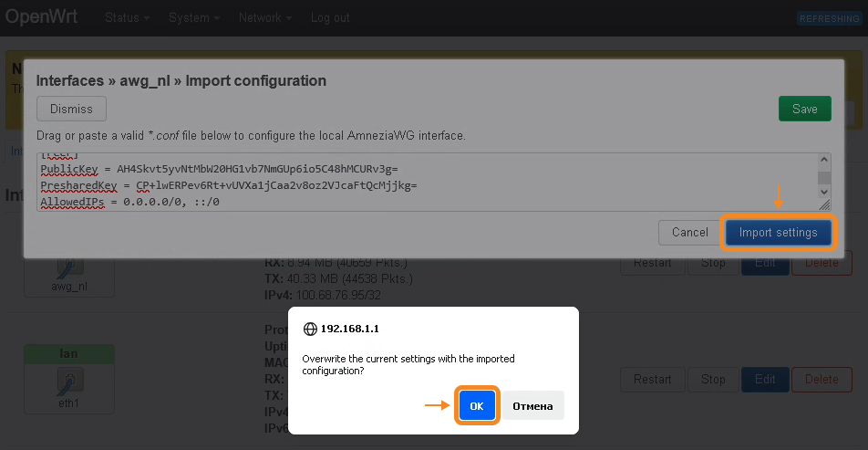The height and width of the screenshot is (450, 868).
Task: Dismiss the import configuration dialog
Action: [71, 109]
